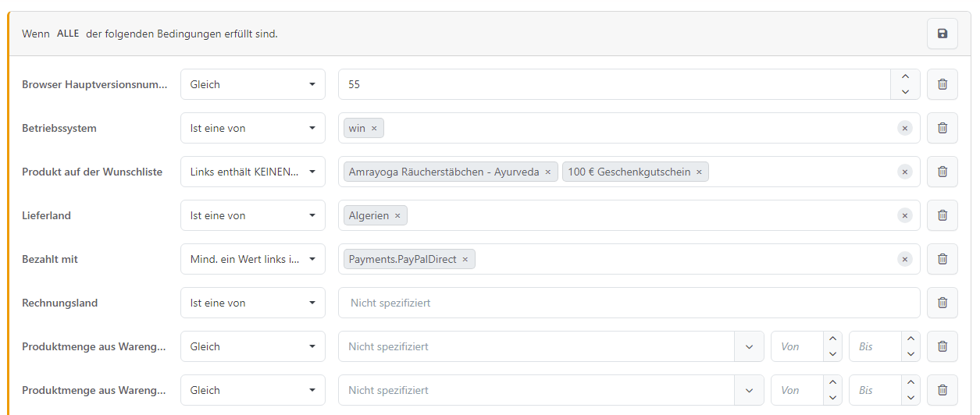Remove the 'Payments.PayPalDirect' tag

pyautogui.click(x=465, y=259)
